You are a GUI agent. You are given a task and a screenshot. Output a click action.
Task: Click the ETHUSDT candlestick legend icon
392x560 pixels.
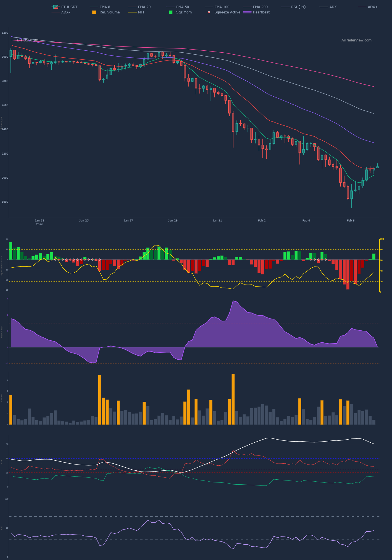(56, 7)
